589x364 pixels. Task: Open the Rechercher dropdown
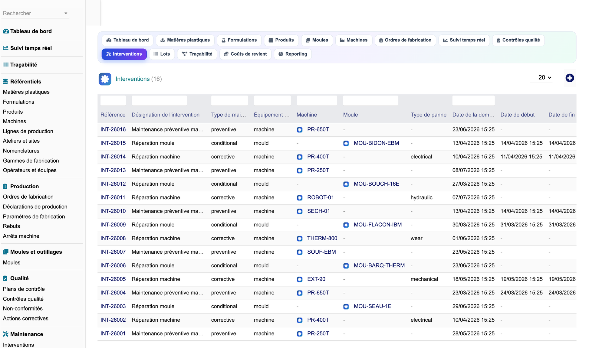pyautogui.click(x=35, y=13)
